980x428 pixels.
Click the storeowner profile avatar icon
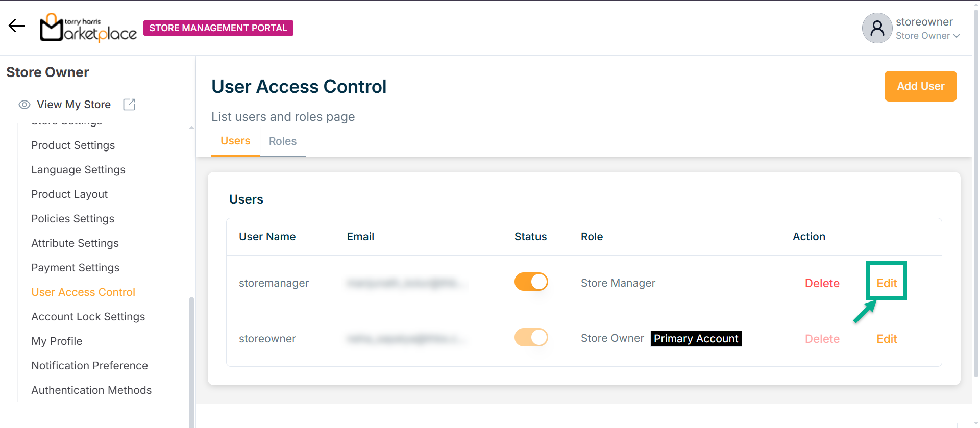(877, 28)
